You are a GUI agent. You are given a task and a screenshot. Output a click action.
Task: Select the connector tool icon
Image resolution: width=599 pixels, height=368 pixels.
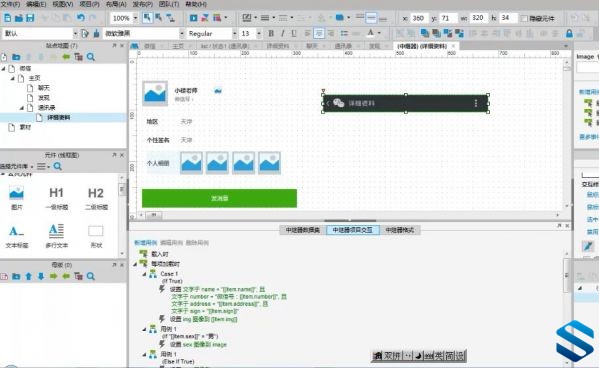tap(170, 18)
